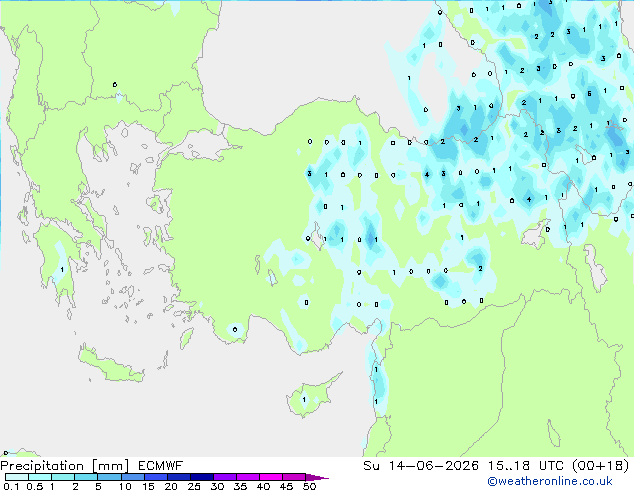Click the '15..18 UTC' time range text
The image size is (634, 490).
[526, 466]
